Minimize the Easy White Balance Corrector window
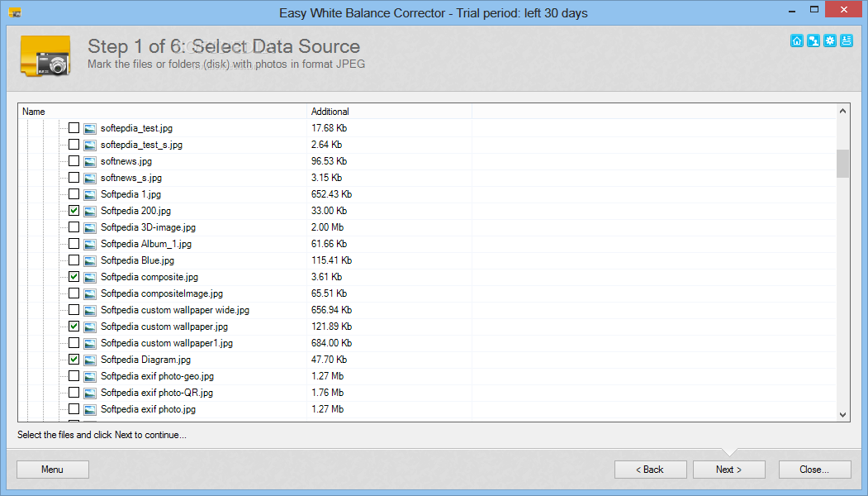This screenshot has width=868, height=496. 792,10
